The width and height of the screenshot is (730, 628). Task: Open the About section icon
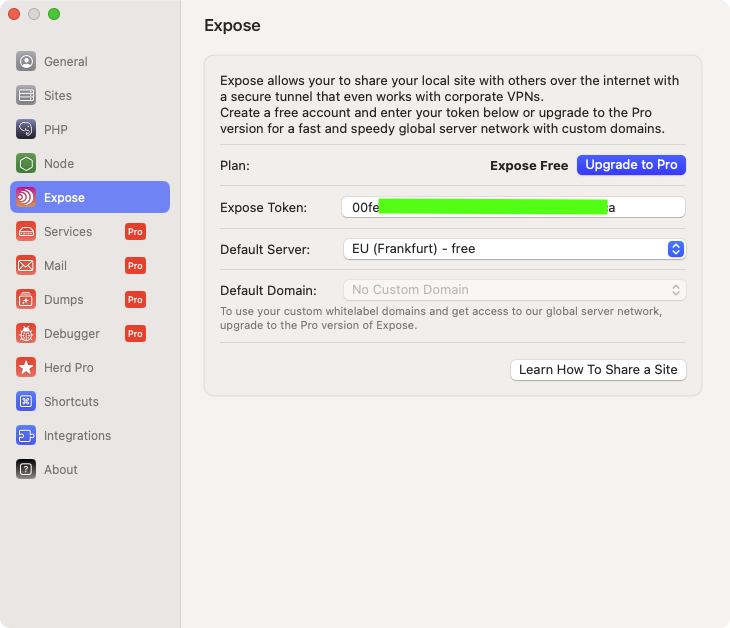point(26,469)
